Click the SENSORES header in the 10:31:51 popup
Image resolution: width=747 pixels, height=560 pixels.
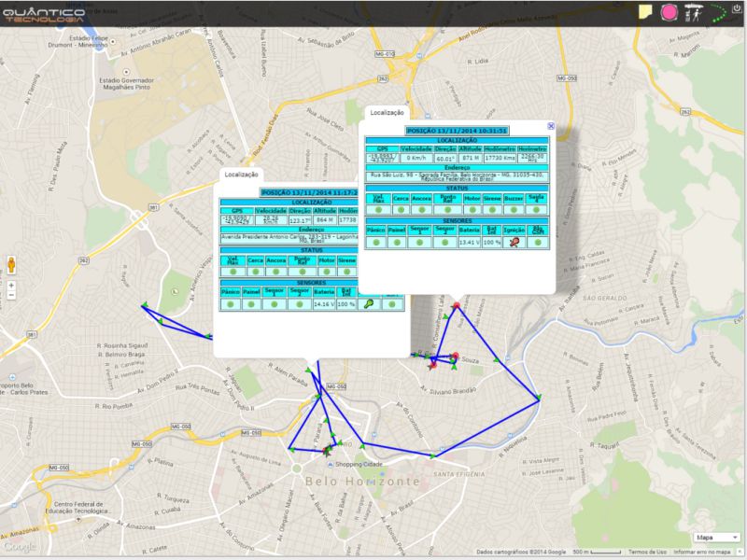(x=457, y=221)
